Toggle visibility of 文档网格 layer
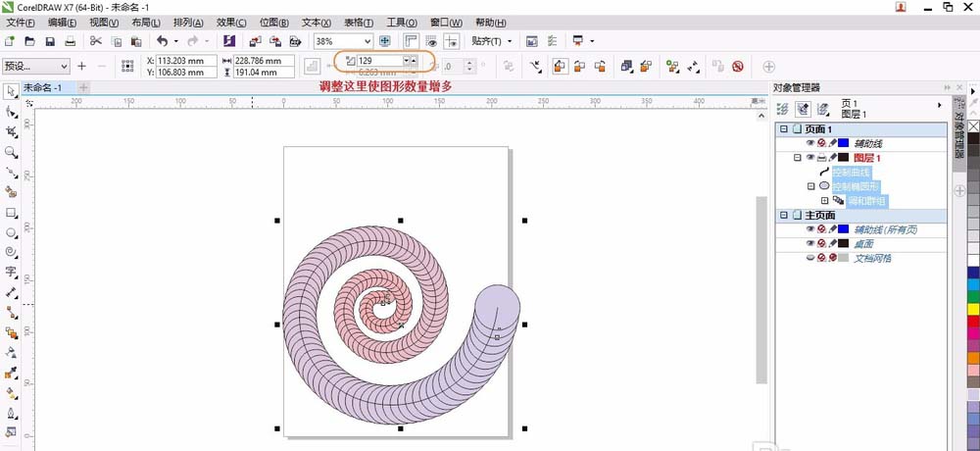The width and height of the screenshot is (980, 451). 810,258
